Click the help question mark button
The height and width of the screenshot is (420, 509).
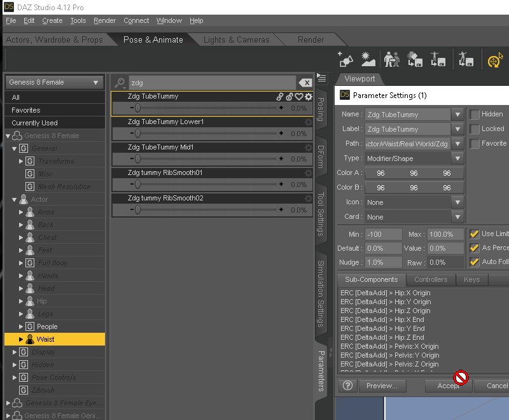click(x=347, y=386)
